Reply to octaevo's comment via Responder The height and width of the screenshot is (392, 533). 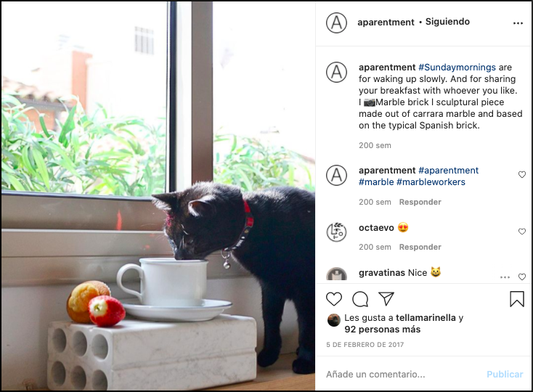420,247
